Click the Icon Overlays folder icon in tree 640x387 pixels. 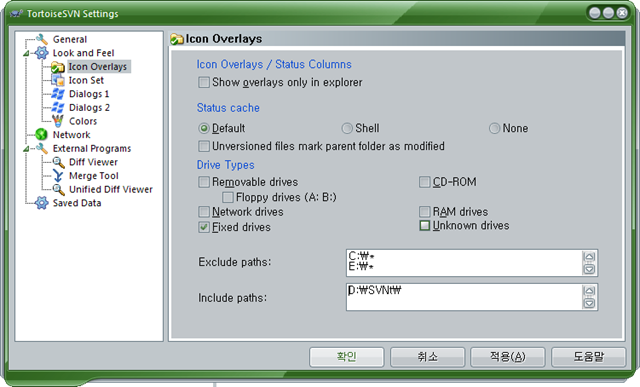click(58, 67)
